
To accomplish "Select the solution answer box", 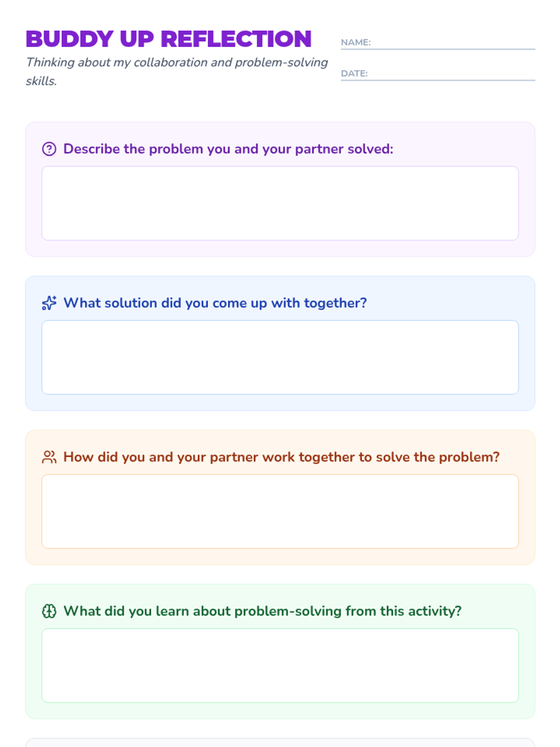I will 280,358.
